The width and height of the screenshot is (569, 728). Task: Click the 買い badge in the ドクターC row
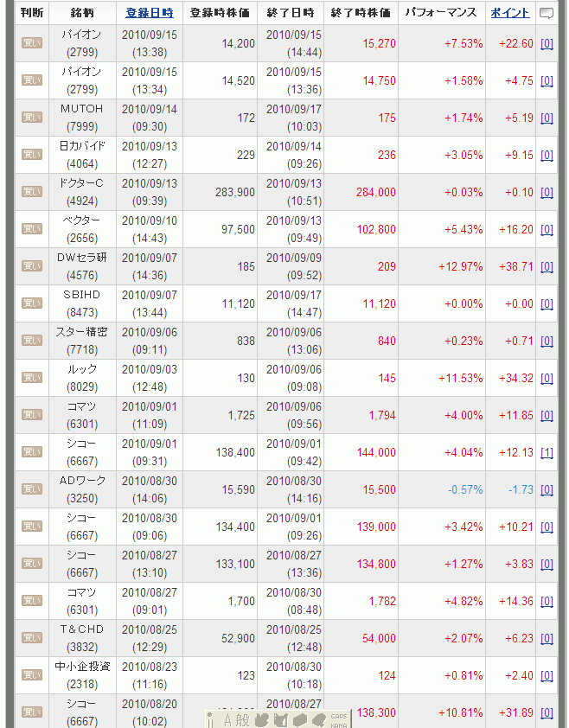(31, 192)
